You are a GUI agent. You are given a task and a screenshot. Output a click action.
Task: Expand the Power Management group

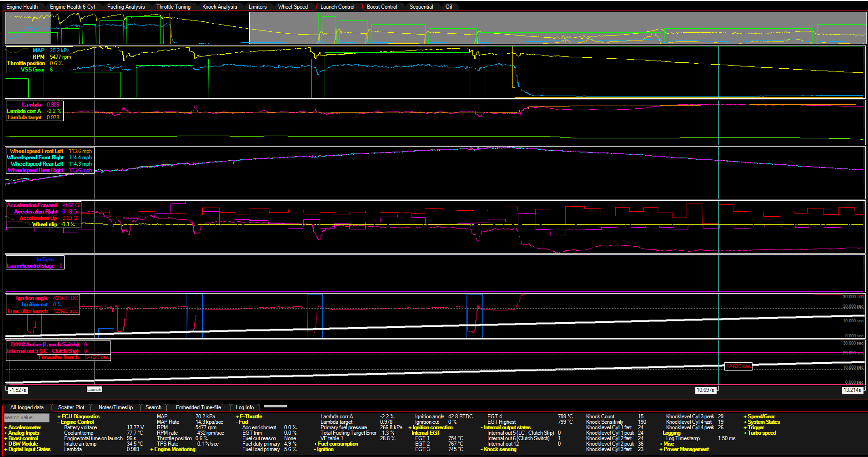point(684,449)
